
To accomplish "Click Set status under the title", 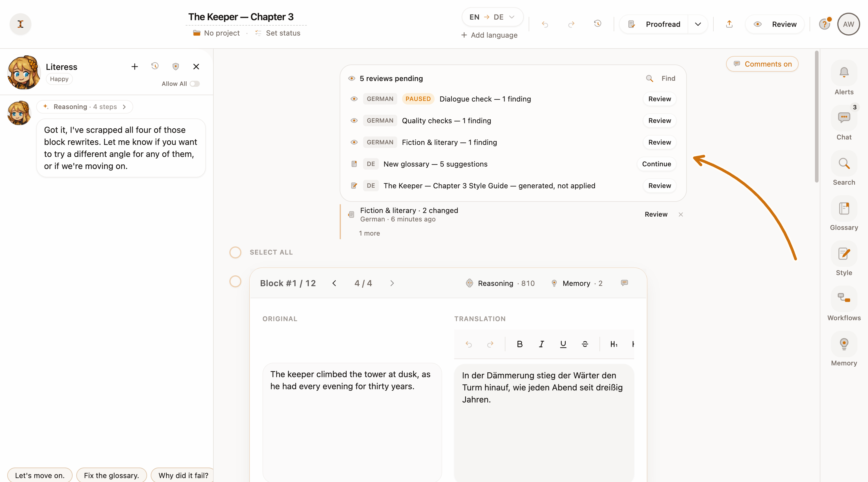I will tap(278, 33).
